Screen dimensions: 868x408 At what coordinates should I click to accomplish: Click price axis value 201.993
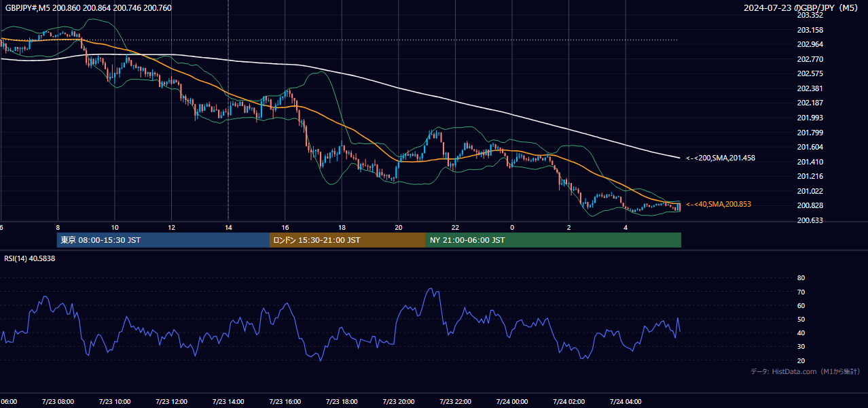tap(810, 118)
